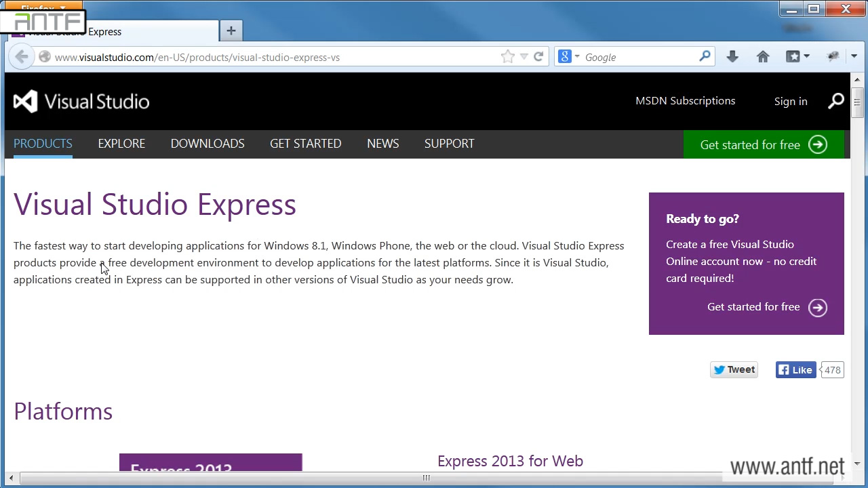This screenshot has height=488, width=868.
Task: Open a new tab with plus button
Action: click(x=231, y=30)
